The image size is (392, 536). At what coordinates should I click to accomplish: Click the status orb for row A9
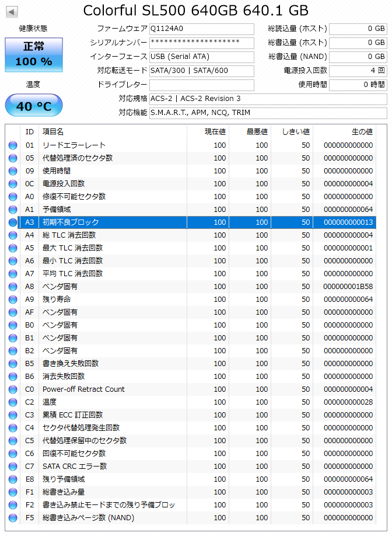point(13,300)
